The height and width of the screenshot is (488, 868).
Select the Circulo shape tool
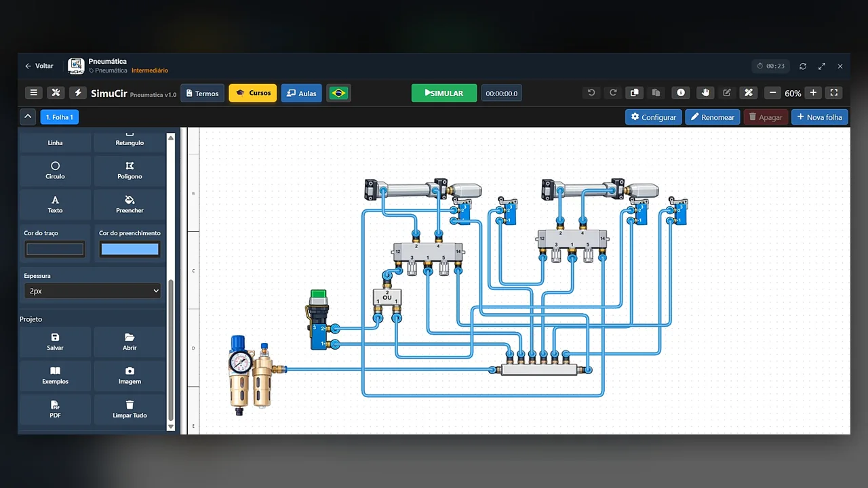[55, 170]
